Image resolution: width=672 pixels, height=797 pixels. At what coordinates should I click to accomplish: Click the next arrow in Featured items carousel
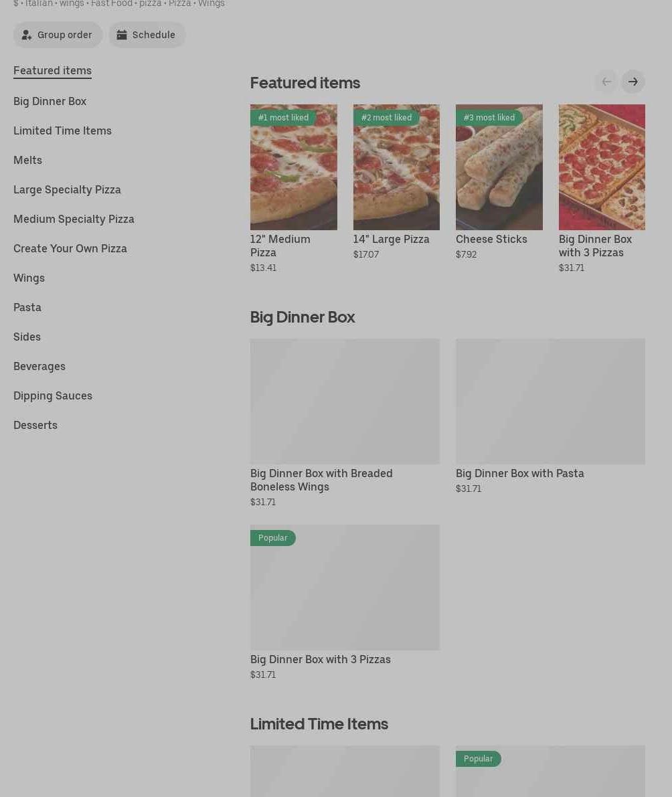click(x=633, y=82)
